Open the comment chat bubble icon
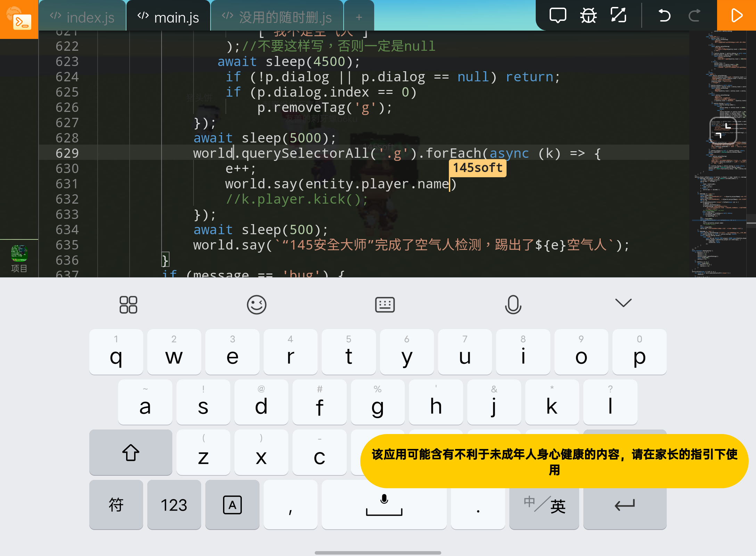This screenshot has height=556, width=756. 558,15
